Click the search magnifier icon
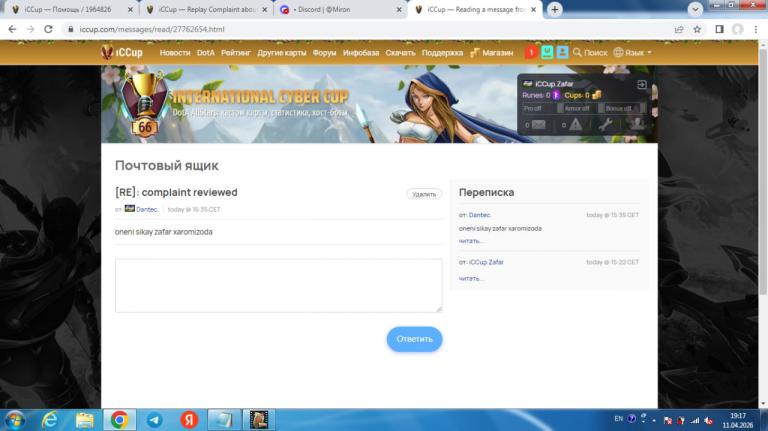Viewport: 768px width, 431px height. point(577,52)
